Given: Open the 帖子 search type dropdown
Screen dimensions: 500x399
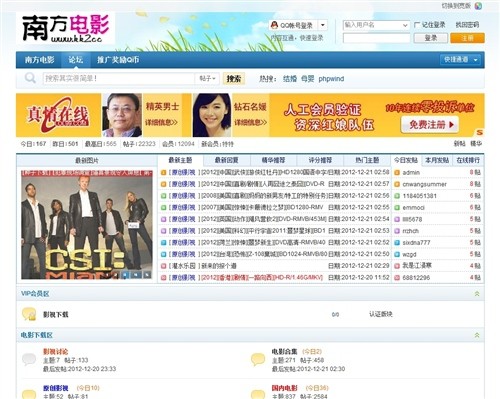Looking at the screenshot, I should click(207, 78).
